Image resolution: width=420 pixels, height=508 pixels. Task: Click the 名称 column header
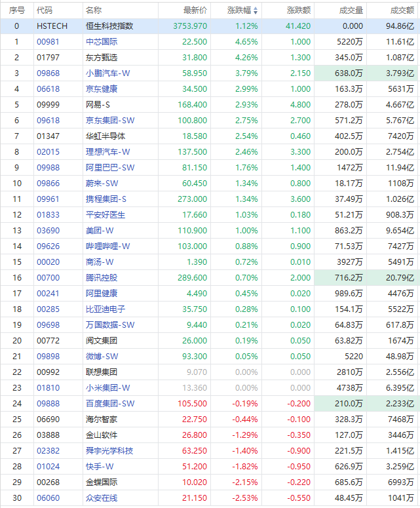94,10
